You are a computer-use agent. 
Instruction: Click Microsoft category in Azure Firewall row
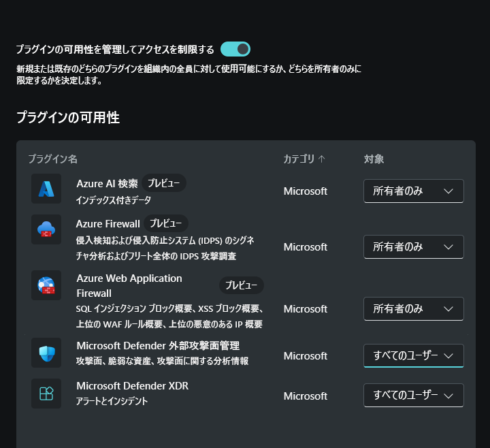pyautogui.click(x=306, y=247)
